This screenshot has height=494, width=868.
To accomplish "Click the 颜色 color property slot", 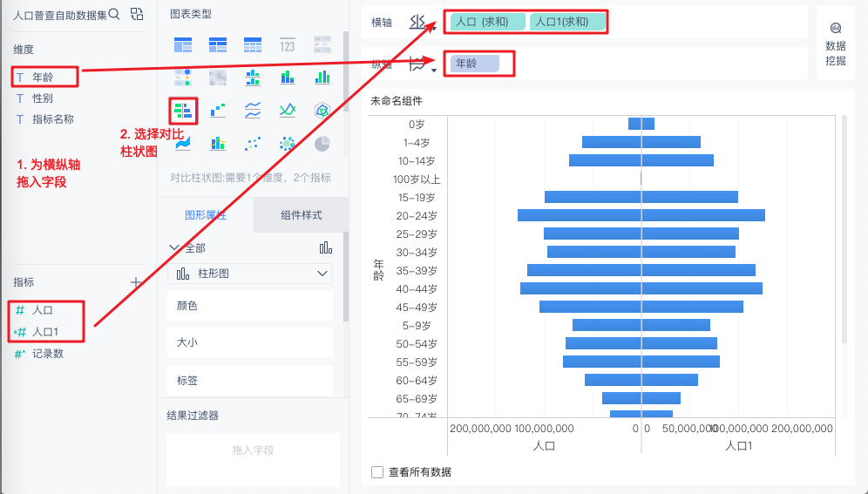I will pos(250,306).
